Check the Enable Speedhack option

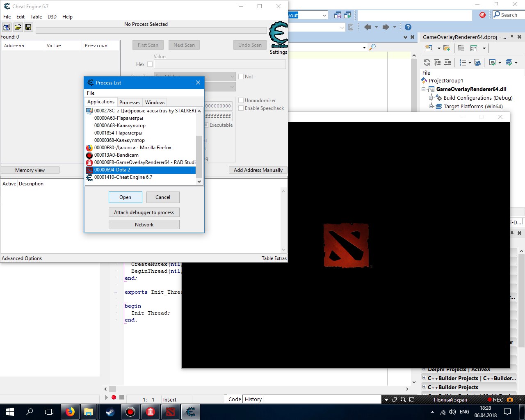pos(241,108)
